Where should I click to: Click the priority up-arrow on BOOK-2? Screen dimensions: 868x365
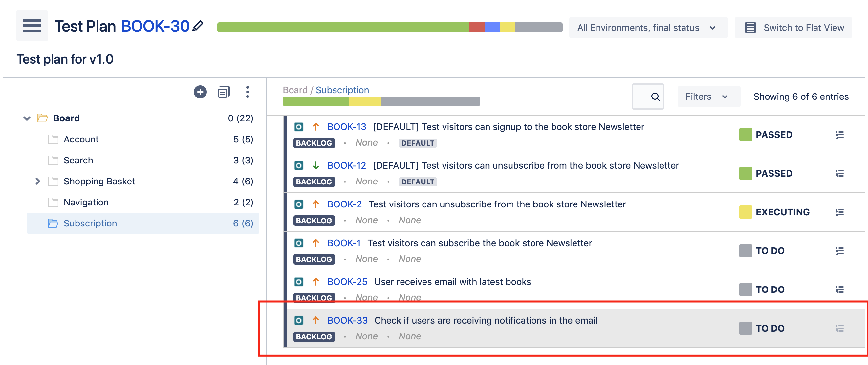coord(316,204)
